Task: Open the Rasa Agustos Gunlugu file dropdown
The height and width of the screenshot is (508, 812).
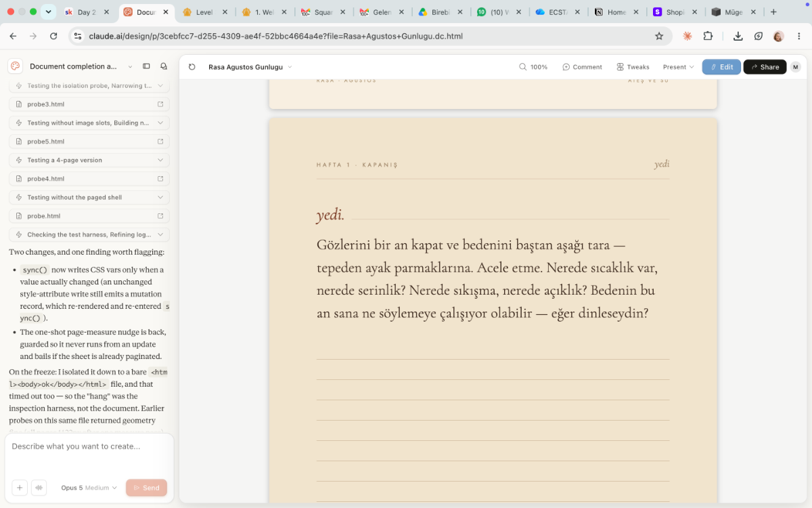Action: click(250, 67)
